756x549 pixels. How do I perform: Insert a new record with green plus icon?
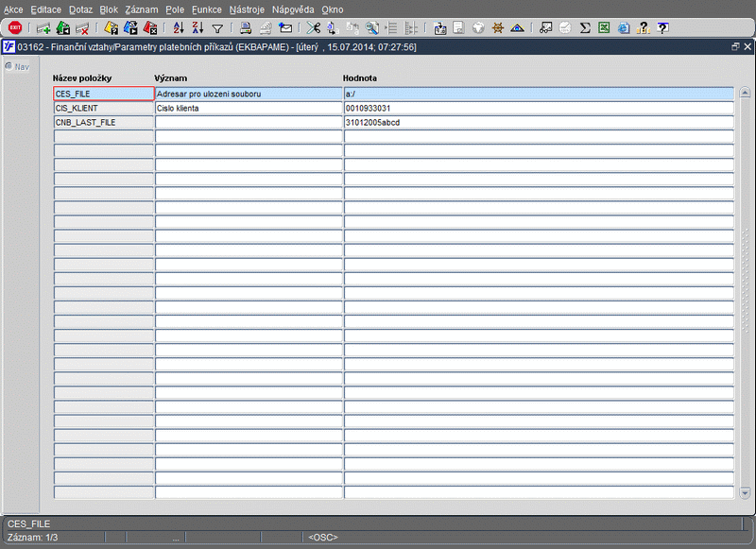click(43, 28)
